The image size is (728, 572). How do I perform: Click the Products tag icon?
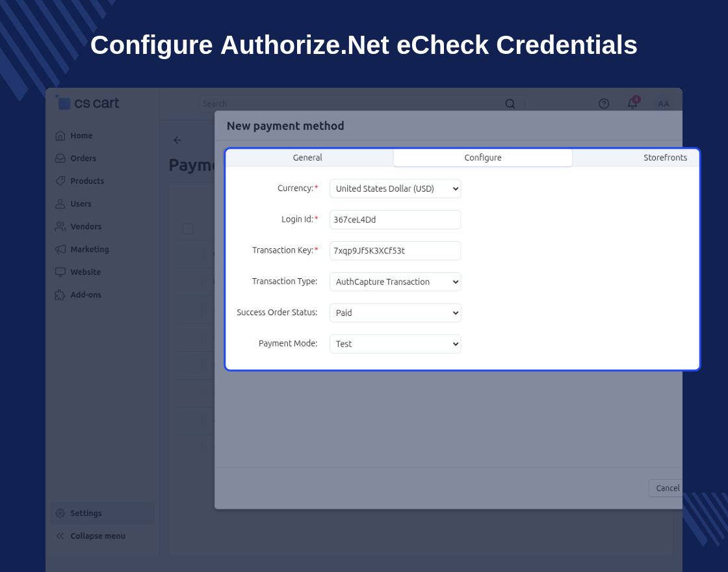pos(60,181)
